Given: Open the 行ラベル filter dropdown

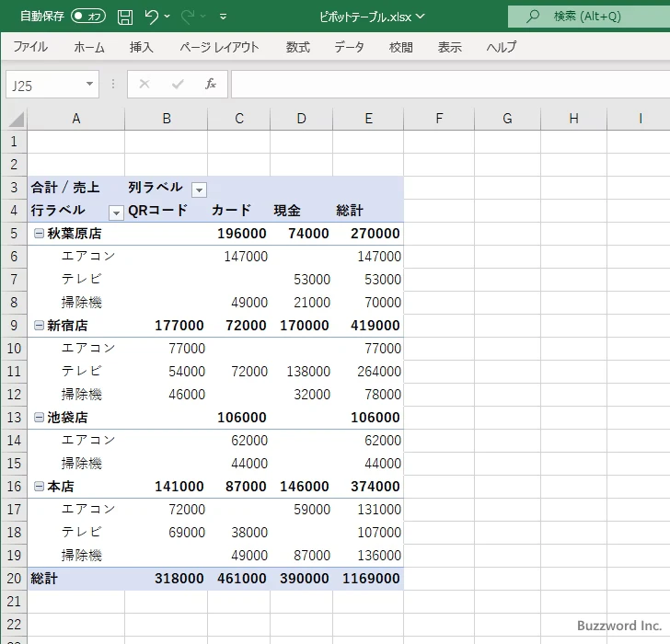Looking at the screenshot, I should (116, 213).
